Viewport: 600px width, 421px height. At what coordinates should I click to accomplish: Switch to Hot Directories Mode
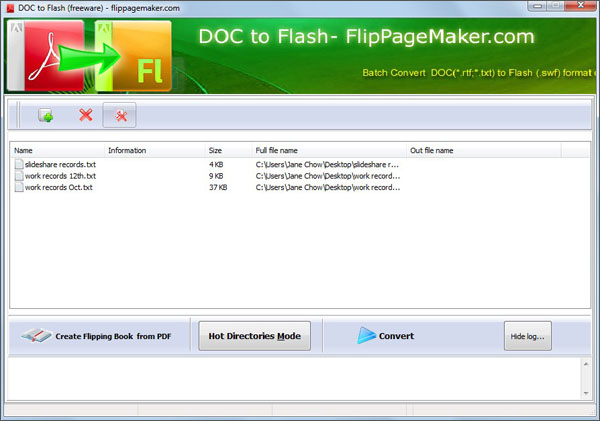(x=254, y=336)
